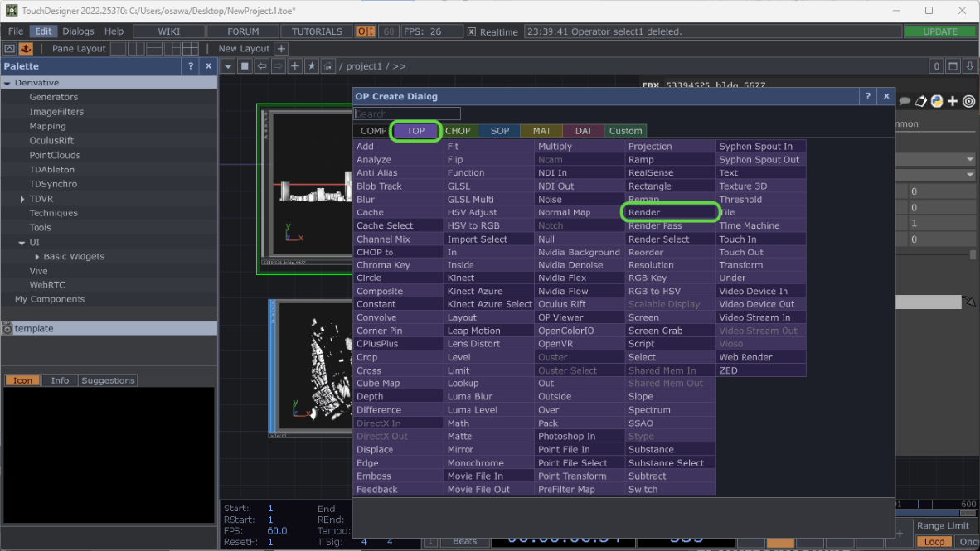Image resolution: width=980 pixels, height=551 pixels.
Task: Switch to the Suggestions tab under the palette
Action: 108,380
